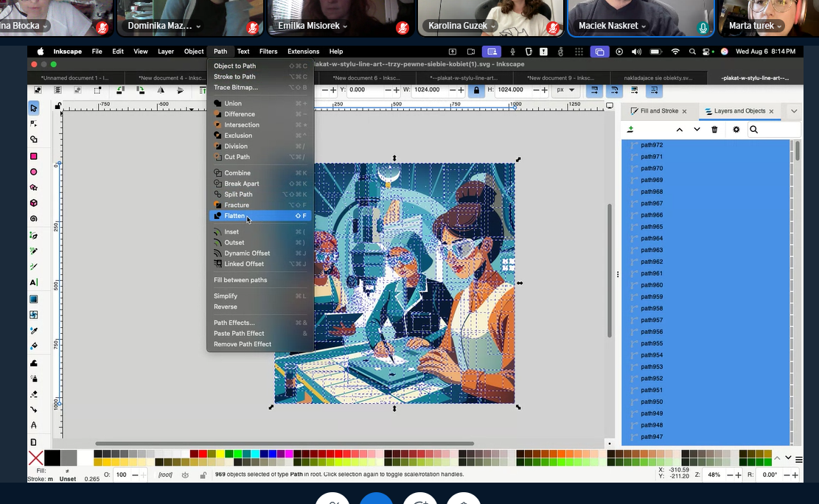This screenshot has height=504, width=819.
Task: Open the dock panel chevron menu
Action: 794,111
